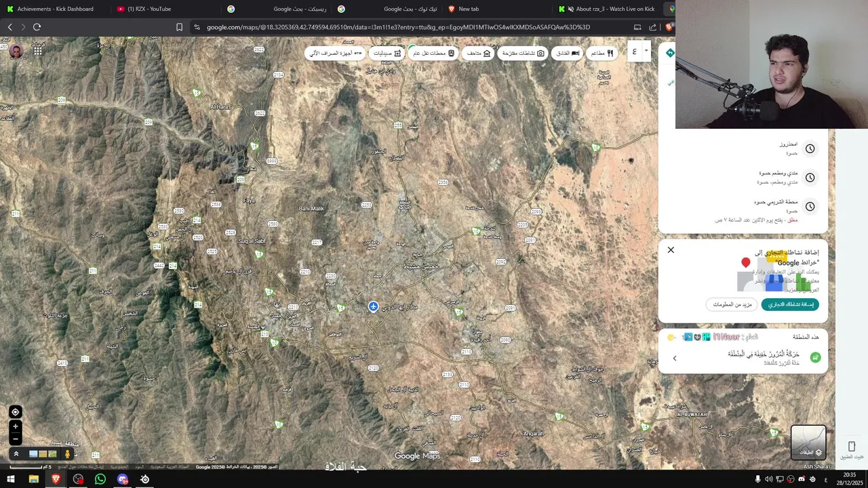Open the Windows Start menu
Image resolution: width=868 pixels, height=488 pixels.
11,479
